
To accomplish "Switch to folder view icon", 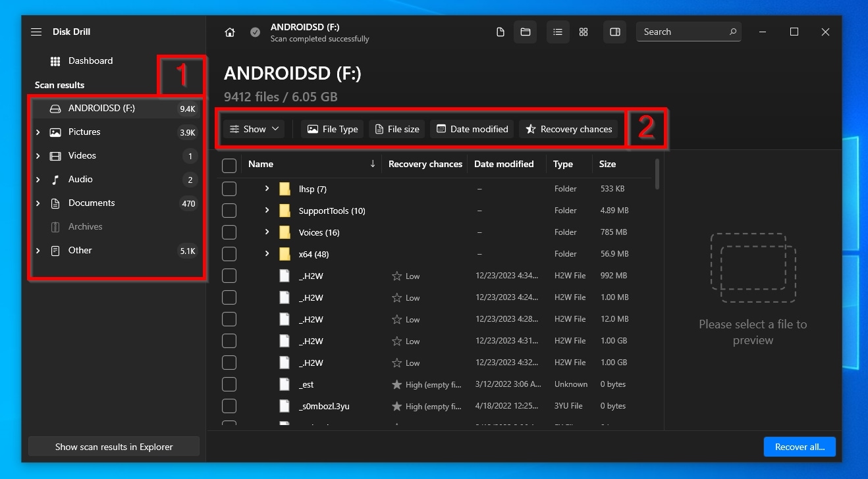I will (526, 32).
